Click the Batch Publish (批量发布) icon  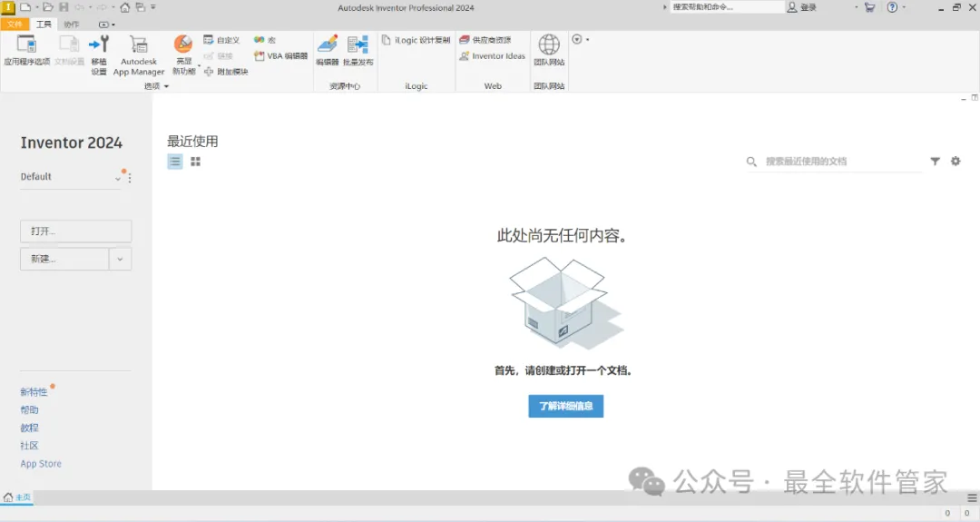click(x=358, y=44)
